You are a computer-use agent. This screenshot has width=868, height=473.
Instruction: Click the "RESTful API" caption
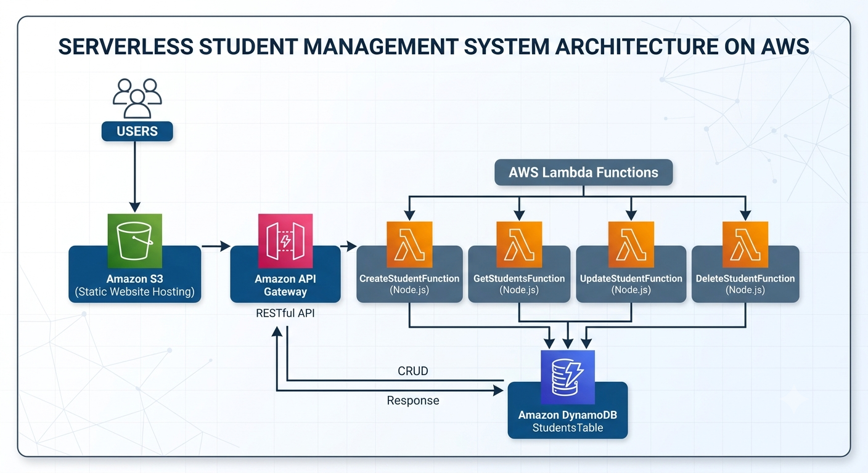[286, 313]
